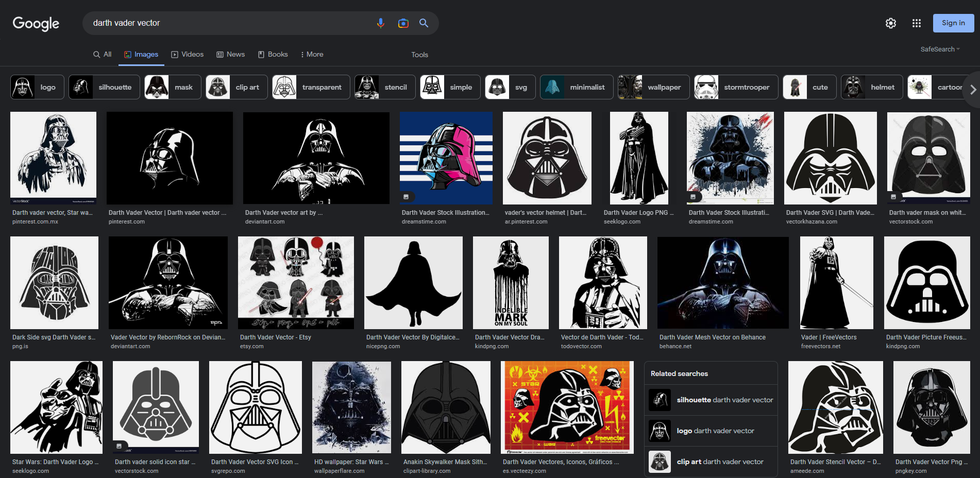This screenshot has height=478, width=980.
Task: Open 'Darth Vader Vector | Darth vader vector' caption
Action: coord(167,213)
